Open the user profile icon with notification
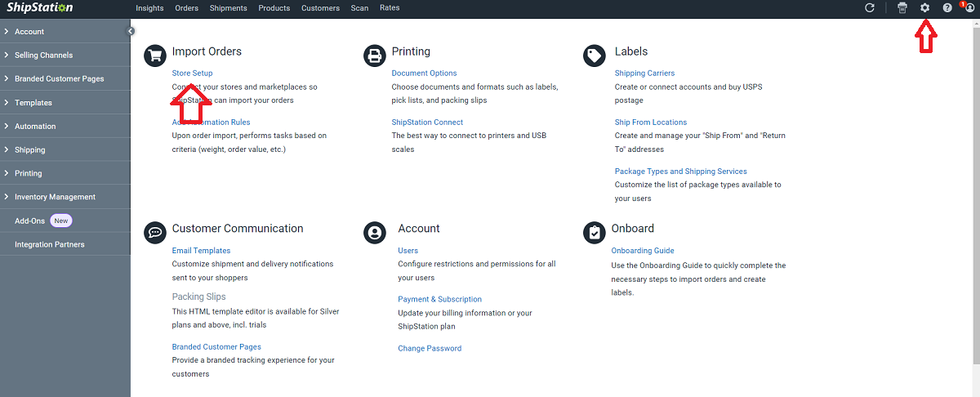 (969, 8)
